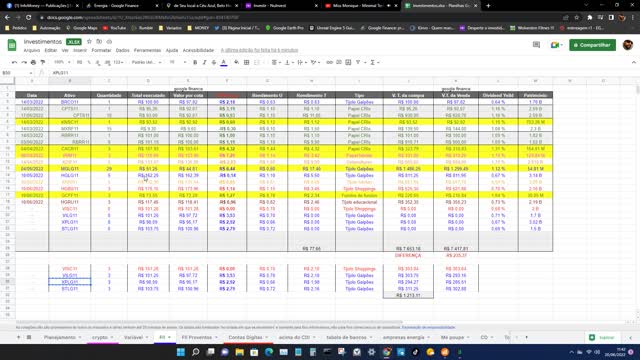Open the Ferramentas menu
This screenshot has width=640, height=360.
(147, 50)
